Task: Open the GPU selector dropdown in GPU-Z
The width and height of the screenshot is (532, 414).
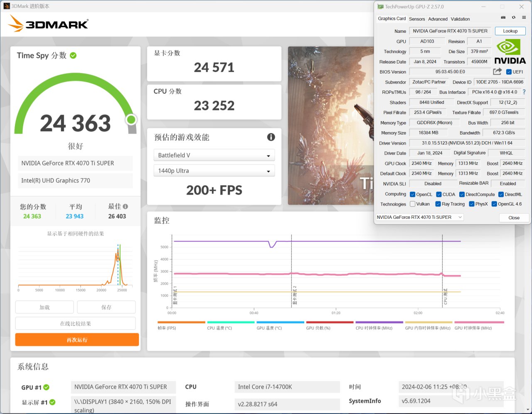Action: point(419,217)
